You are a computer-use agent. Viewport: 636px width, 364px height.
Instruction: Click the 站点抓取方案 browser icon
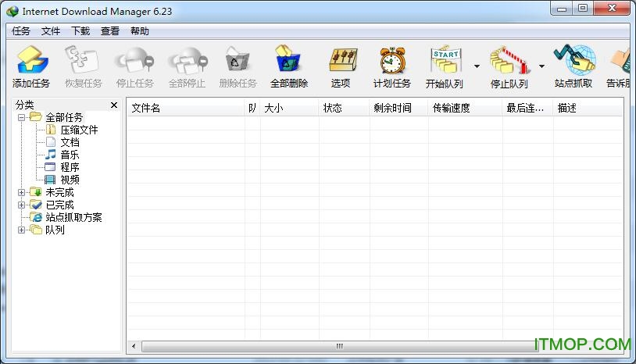[x=36, y=217]
